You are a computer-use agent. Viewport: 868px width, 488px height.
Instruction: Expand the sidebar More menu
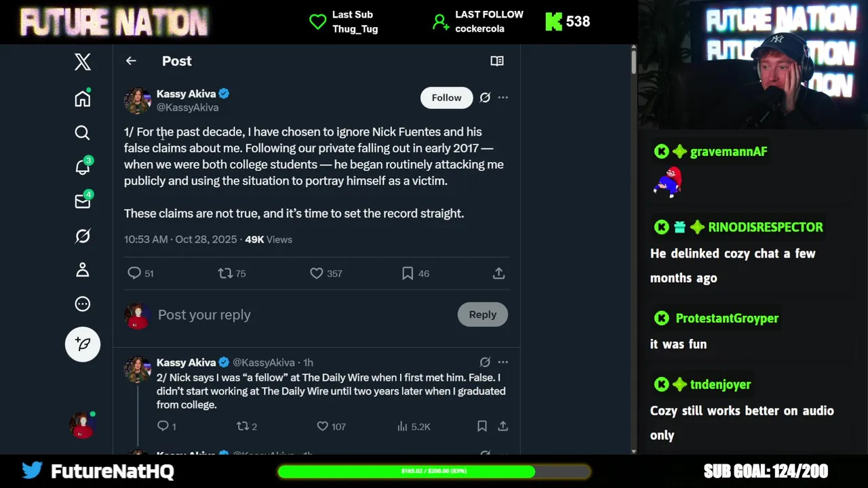[x=83, y=304]
